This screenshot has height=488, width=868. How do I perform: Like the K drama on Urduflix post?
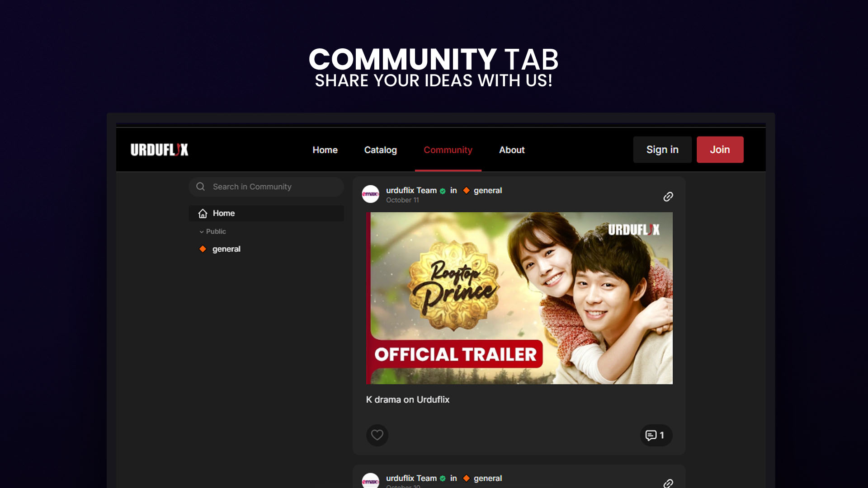tap(377, 435)
